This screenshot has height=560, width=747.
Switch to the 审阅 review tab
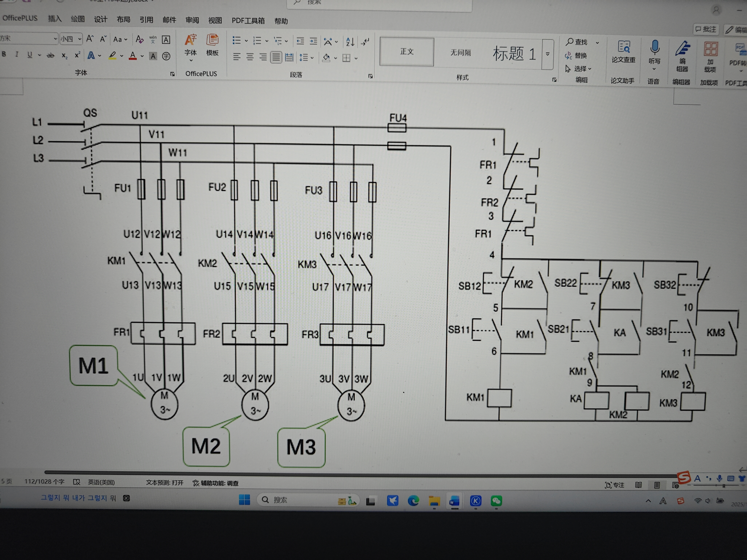(192, 20)
